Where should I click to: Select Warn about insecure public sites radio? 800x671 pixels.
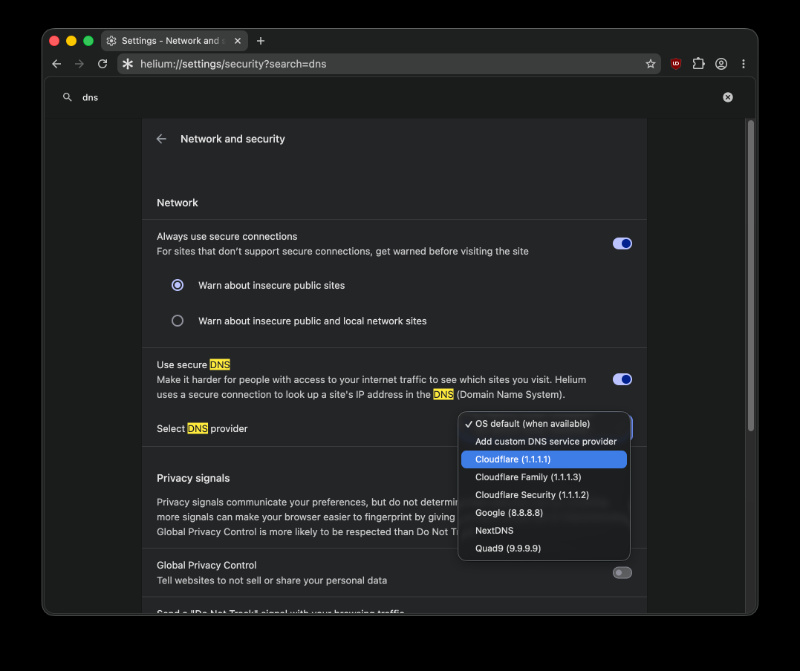177,285
